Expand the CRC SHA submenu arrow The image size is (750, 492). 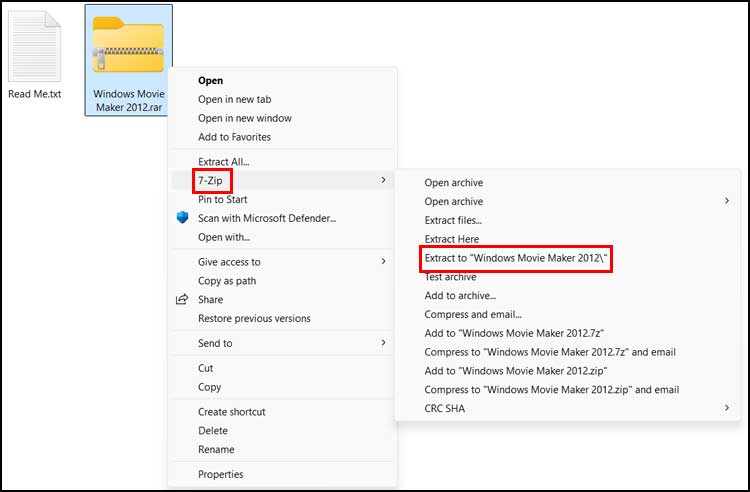point(727,408)
